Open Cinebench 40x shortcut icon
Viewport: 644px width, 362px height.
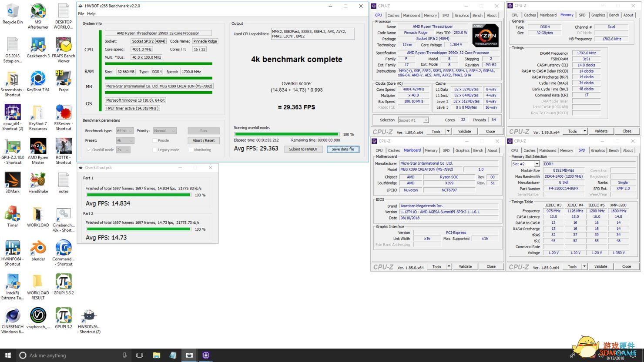[64, 219]
